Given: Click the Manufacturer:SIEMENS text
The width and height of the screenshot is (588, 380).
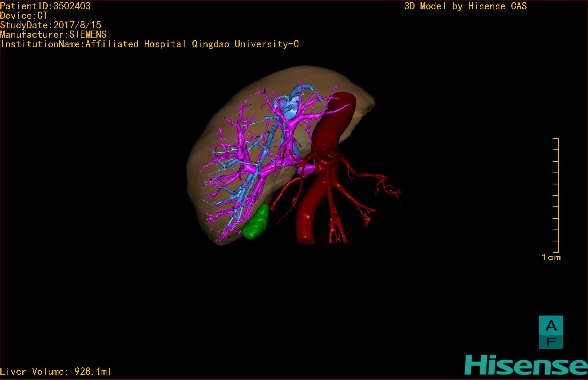Looking at the screenshot, I should [x=54, y=35].
